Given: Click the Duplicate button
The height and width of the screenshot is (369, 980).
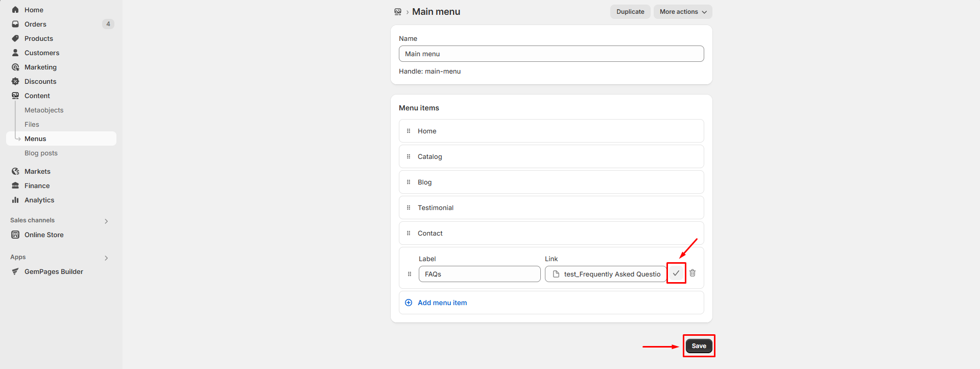Looking at the screenshot, I should click(x=630, y=12).
